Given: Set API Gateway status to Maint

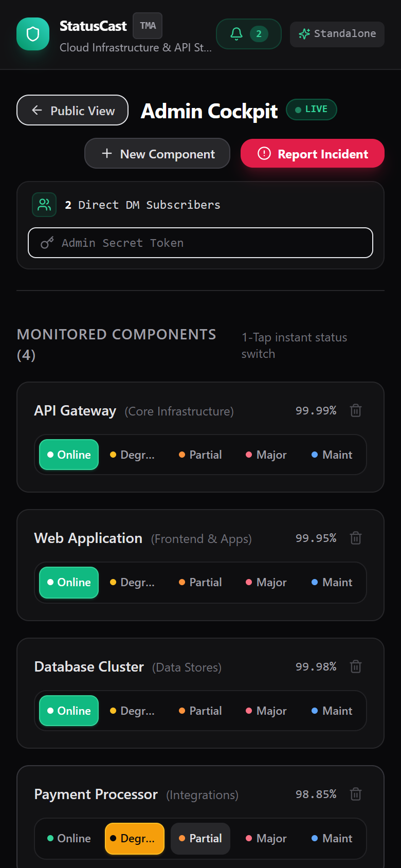Looking at the screenshot, I should tap(332, 455).
